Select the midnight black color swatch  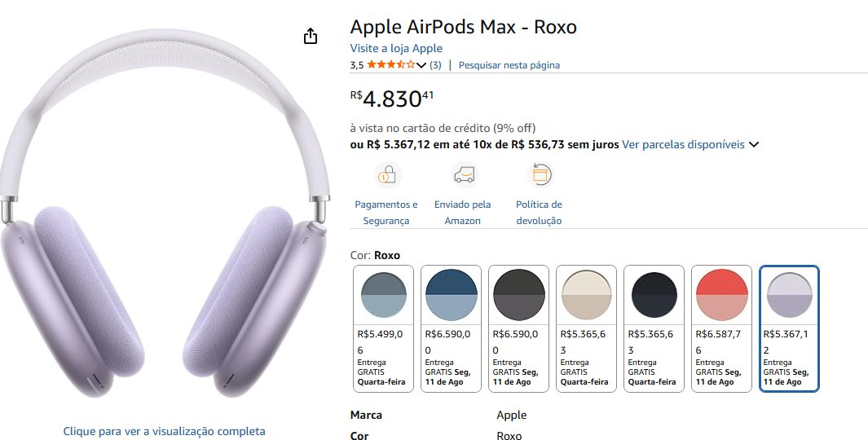pos(654,328)
